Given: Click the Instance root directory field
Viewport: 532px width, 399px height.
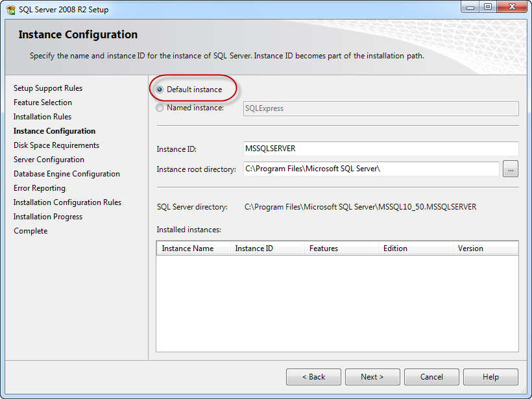Looking at the screenshot, I should (371, 169).
